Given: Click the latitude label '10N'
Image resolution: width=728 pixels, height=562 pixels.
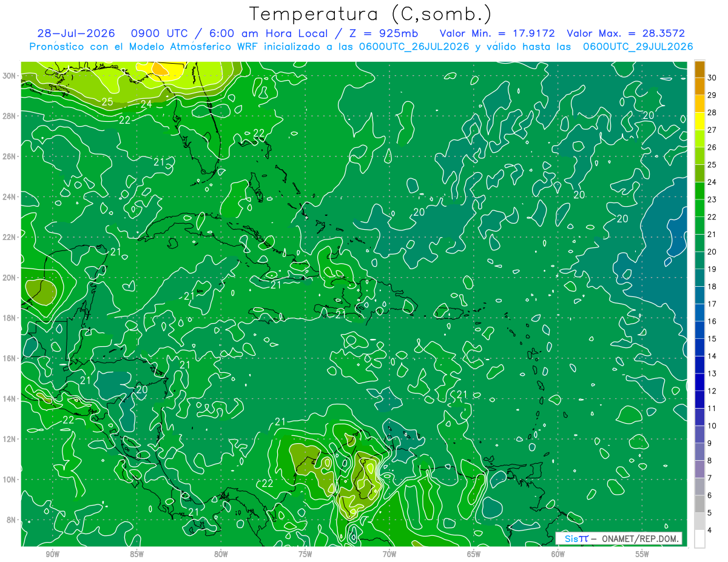Looking at the screenshot, I should tap(9, 480).
